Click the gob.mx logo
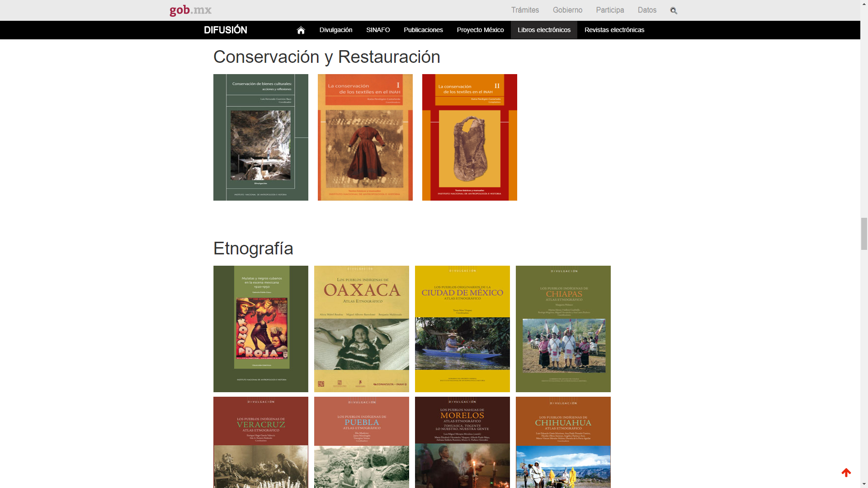This screenshot has height=488, width=868. pos(190,10)
